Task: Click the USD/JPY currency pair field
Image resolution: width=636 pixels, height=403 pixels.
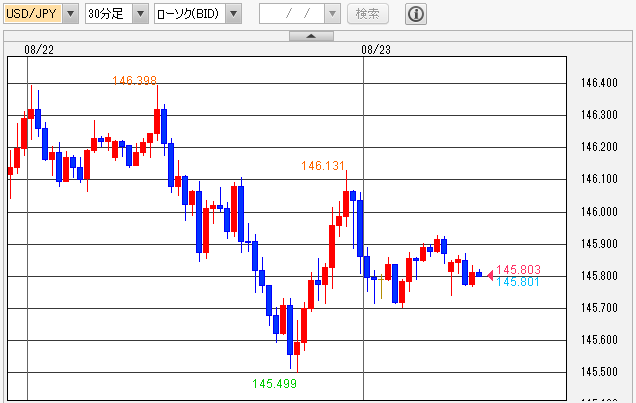Action: click(32, 14)
